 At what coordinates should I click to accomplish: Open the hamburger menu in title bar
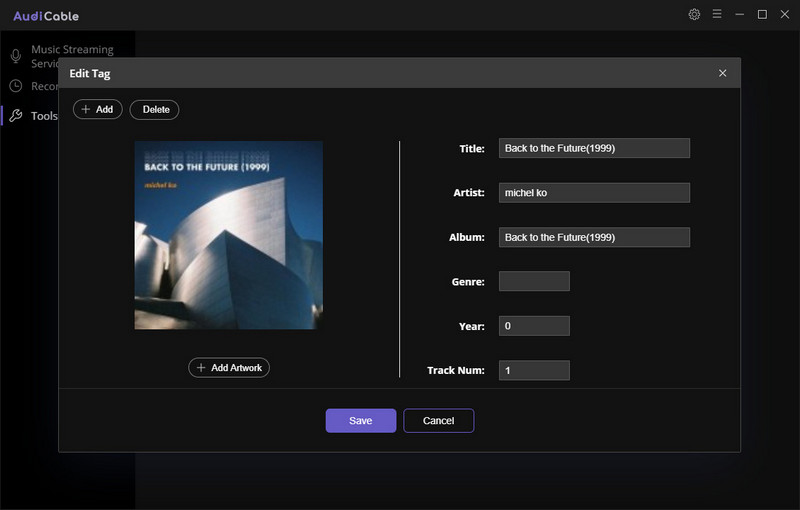pos(717,14)
